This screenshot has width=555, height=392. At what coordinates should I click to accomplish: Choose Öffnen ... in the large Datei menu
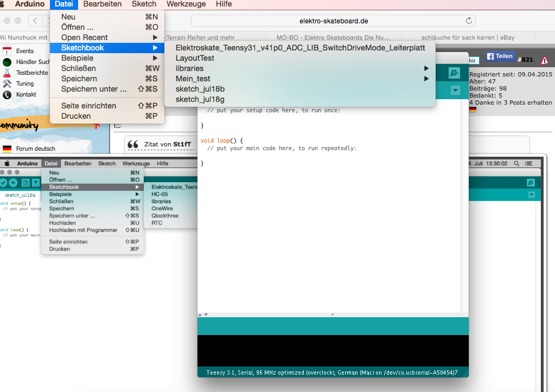pyautogui.click(x=107, y=27)
